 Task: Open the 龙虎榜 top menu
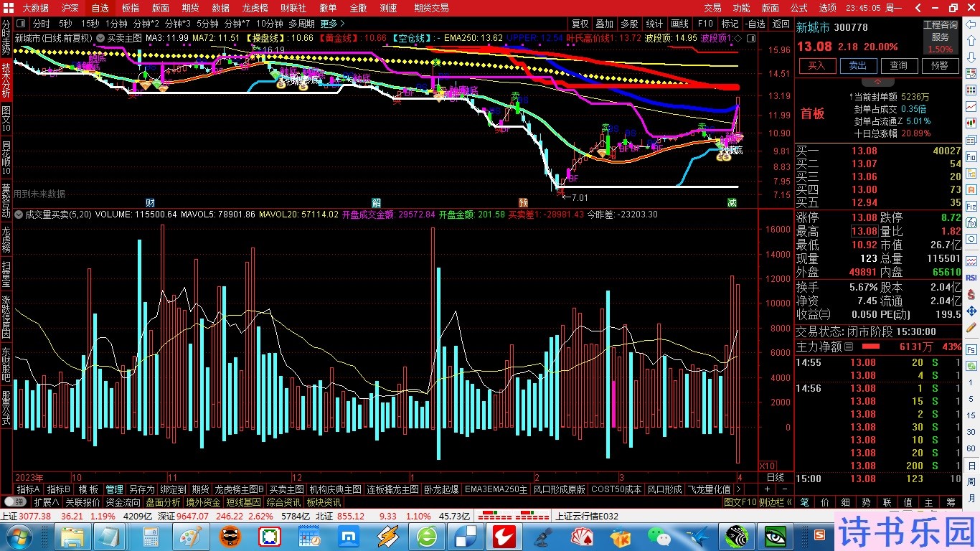[255, 8]
